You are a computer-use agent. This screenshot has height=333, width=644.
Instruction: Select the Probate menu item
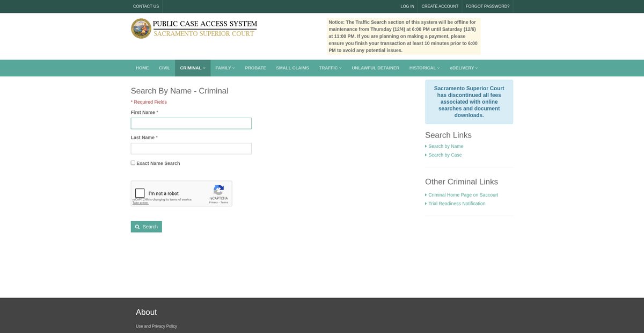pos(255,68)
